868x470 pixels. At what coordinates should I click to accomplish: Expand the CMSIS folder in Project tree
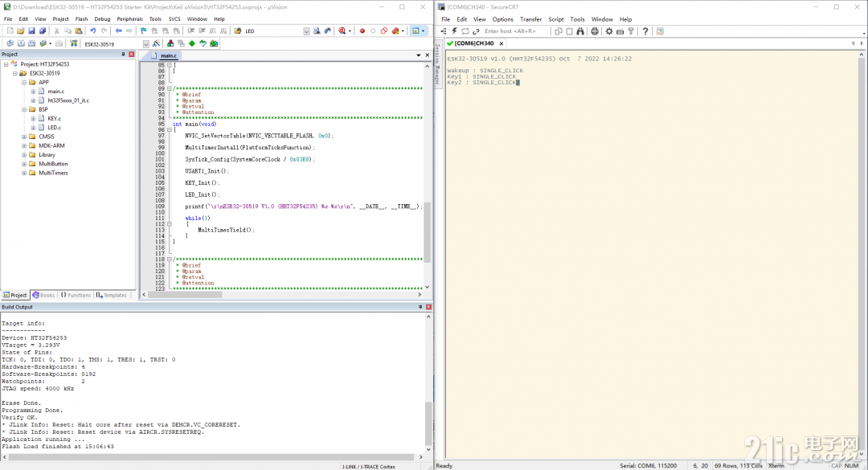pyautogui.click(x=24, y=137)
